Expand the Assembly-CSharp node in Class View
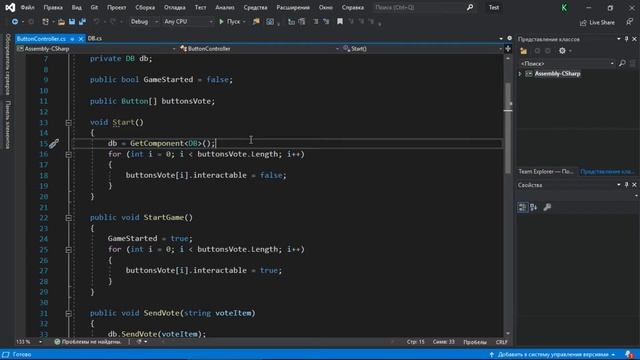This screenshot has width=640, height=360. click(x=520, y=74)
